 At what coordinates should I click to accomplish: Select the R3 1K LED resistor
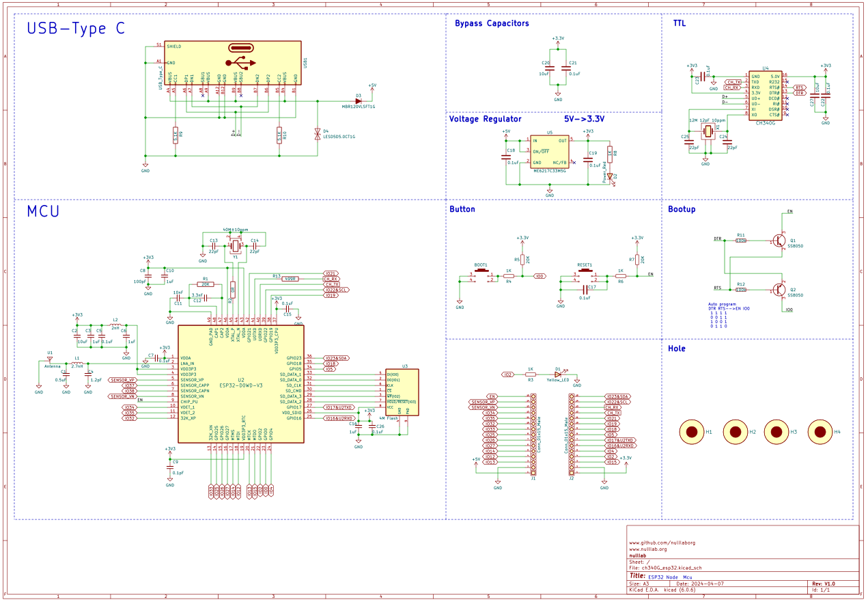531,374
